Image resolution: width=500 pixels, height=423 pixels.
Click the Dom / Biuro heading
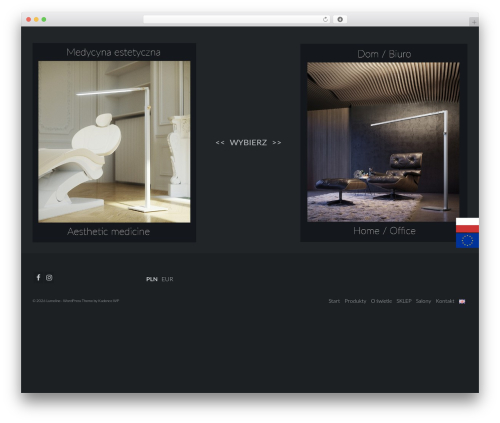coord(384,54)
